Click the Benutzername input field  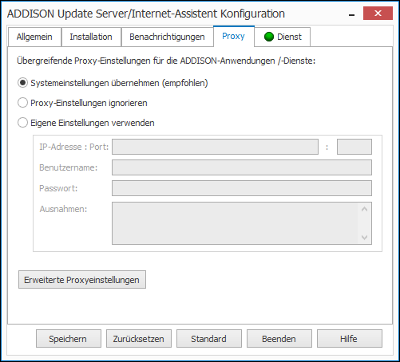pos(242,167)
